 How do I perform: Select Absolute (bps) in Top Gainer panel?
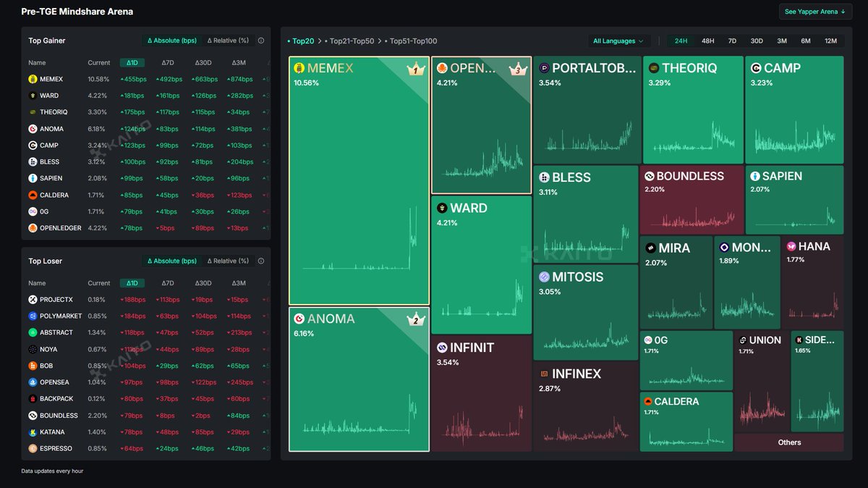click(171, 41)
